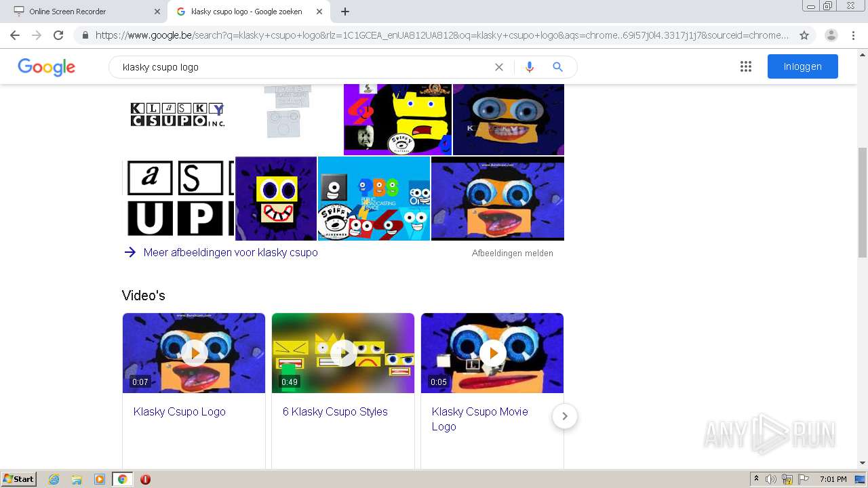Clear the search box with the X icon
868x488 pixels.
[x=499, y=67]
